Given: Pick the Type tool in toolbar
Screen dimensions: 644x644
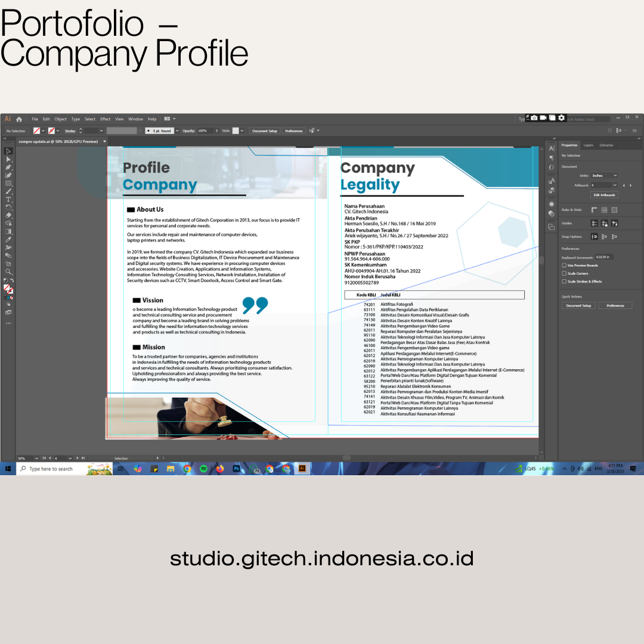Looking at the screenshot, I should [8, 199].
